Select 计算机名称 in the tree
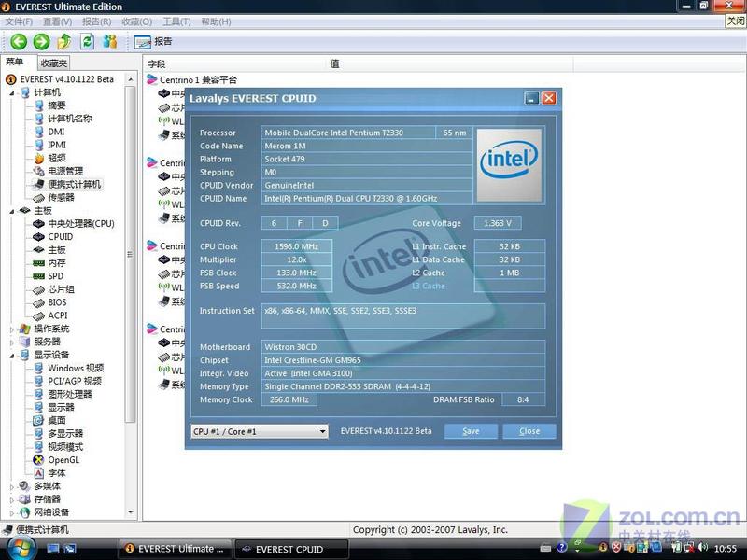 [69, 119]
